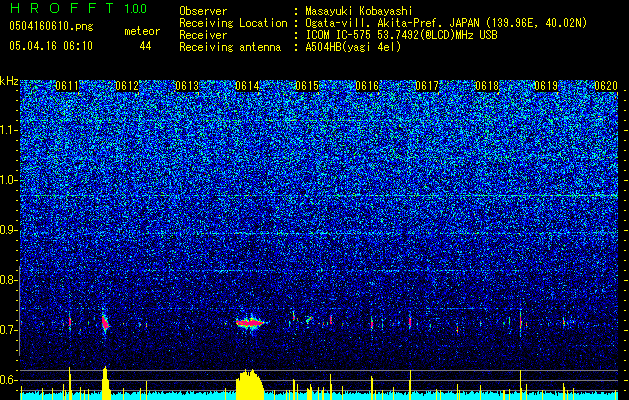Screen dimensions: 629x400
Task: Click the 0618 time marker
Action: 487,86
